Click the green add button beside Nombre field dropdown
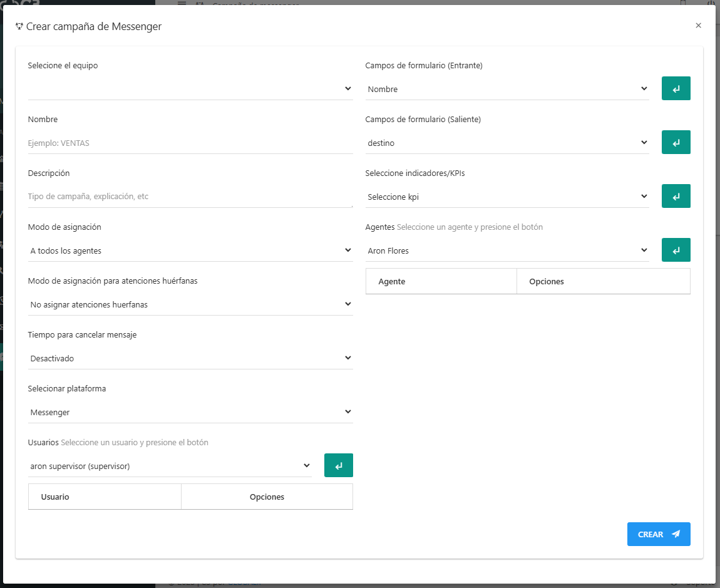Viewport: 720px width, 588px height. tap(676, 89)
